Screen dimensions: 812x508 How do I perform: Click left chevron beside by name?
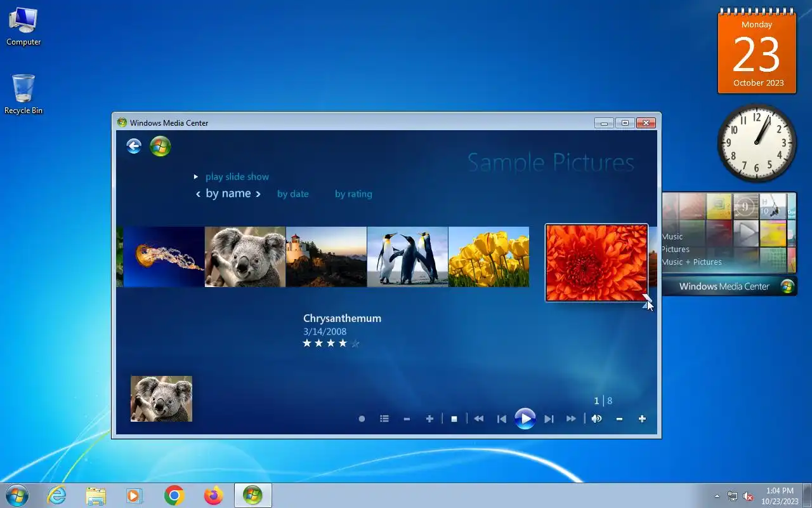click(x=198, y=194)
